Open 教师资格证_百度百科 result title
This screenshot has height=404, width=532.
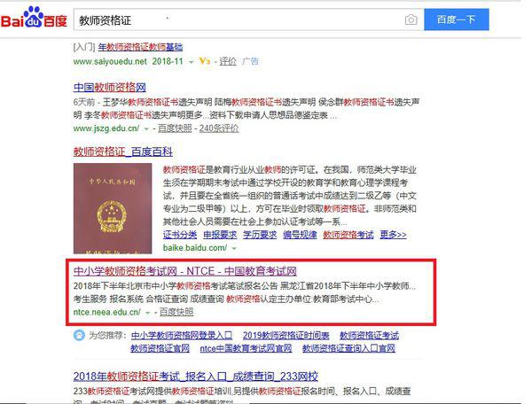123,151
